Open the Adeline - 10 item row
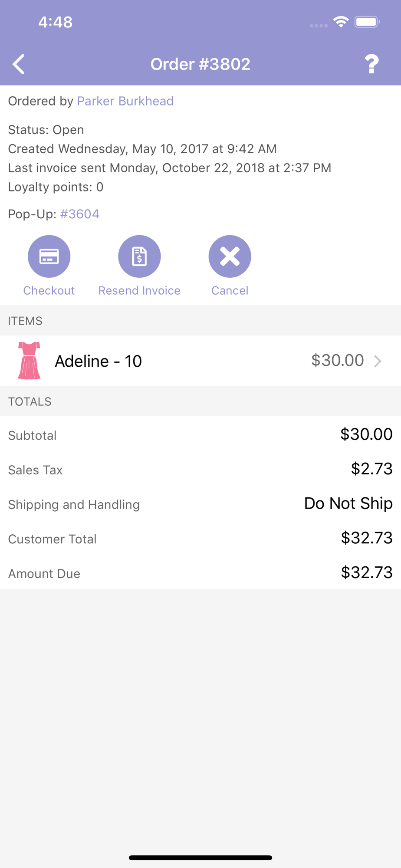This screenshot has height=868, width=401. click(x=200, y=361)
